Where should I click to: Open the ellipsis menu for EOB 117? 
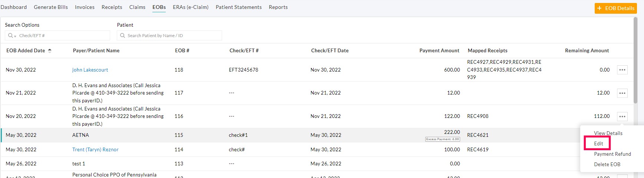tap(622, 93)
